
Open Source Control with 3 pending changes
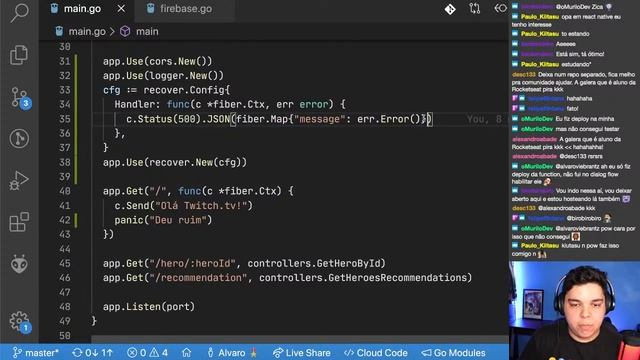tap(20, 98)
